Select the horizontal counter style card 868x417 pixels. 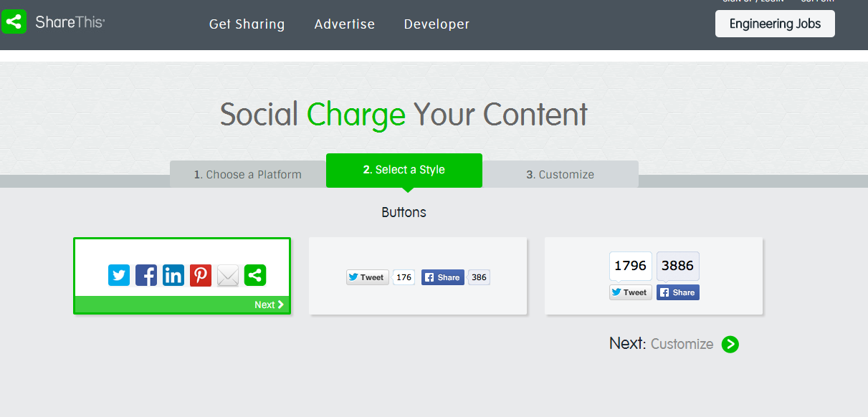pos(418,276)
